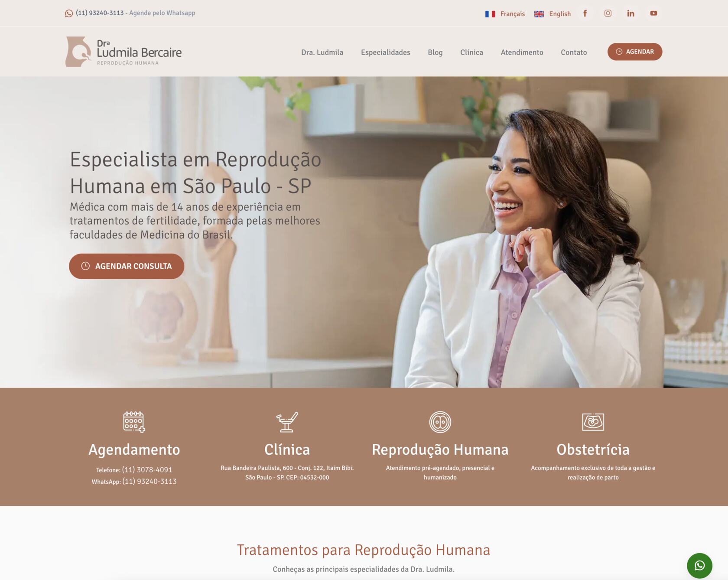
Task: Open the Contato navigation link
Action: pos(574,52)
